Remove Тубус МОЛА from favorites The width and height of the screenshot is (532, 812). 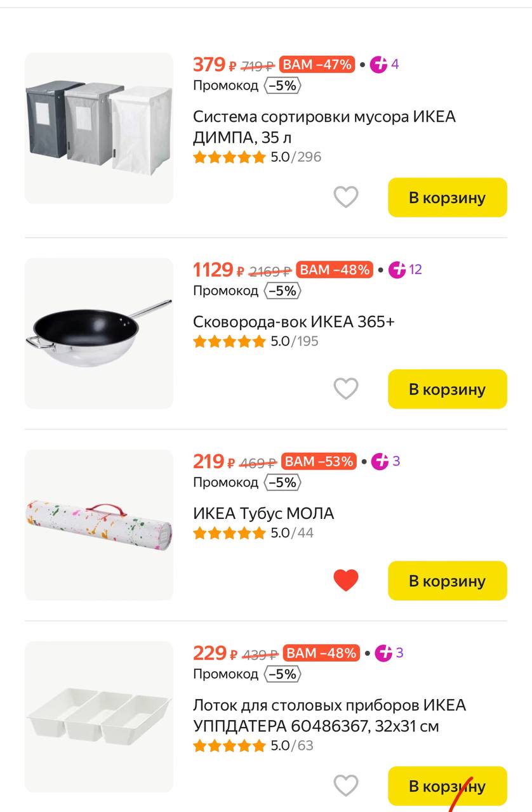(x=346, y=580)
